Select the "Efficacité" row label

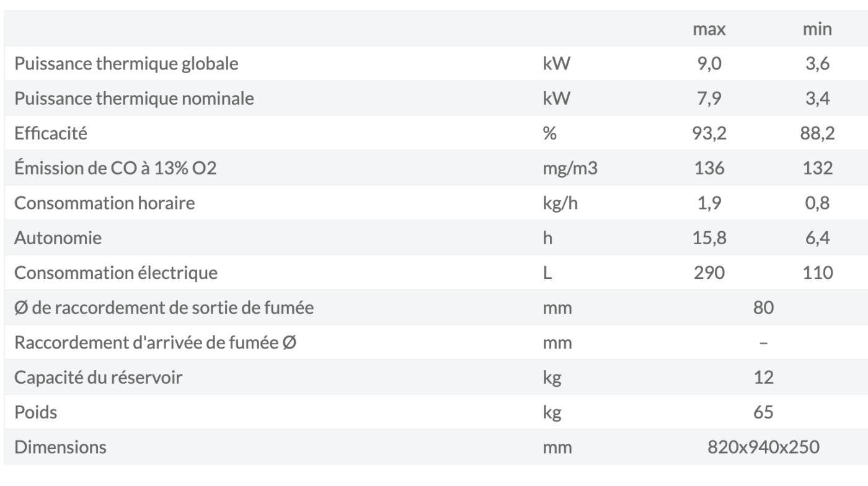[50, 133]
